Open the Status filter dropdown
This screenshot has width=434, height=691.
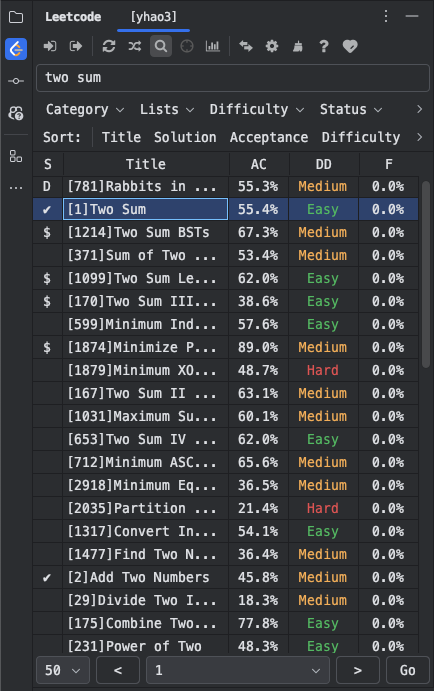point(351,109)
